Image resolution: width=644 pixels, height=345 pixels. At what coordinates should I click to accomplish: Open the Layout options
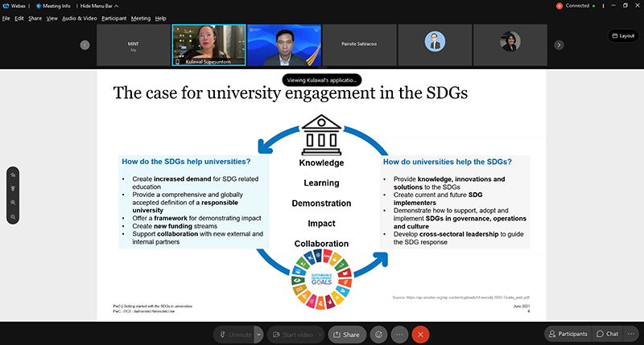coord(622,35)
